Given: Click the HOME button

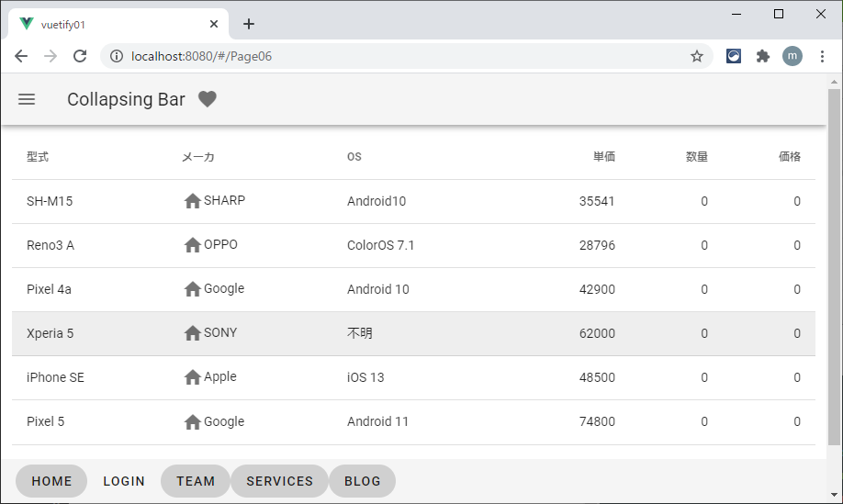Looking at the screenshot, I should (51, 481).
